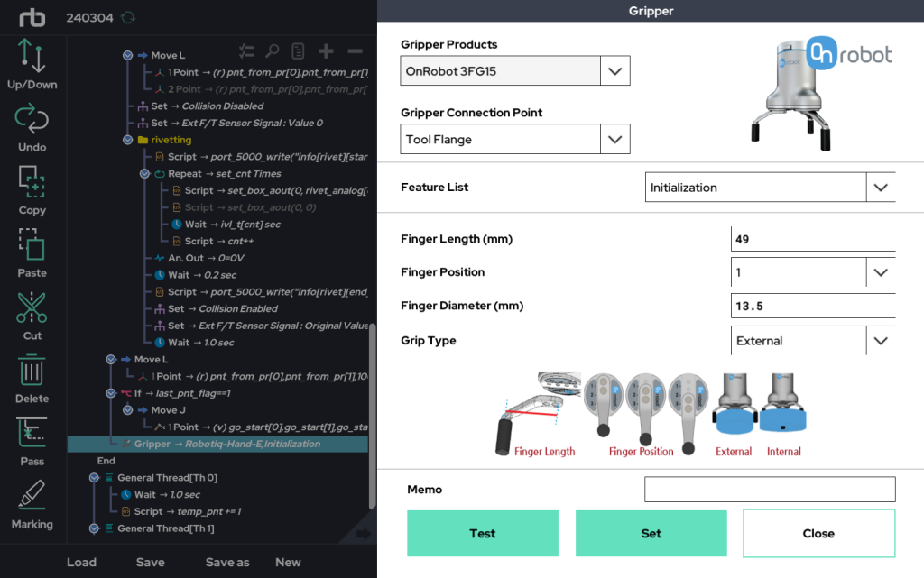This screenshot has width=924, height=578.
Task: Click the Close button
Action: [819, 533]
